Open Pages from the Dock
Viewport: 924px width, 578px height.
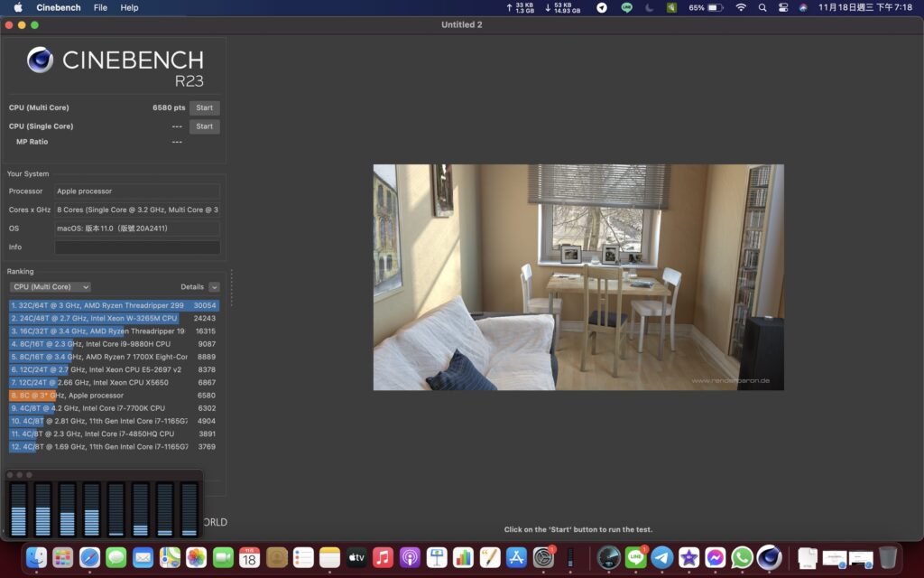pyautogui.click(x=490, y=557)
